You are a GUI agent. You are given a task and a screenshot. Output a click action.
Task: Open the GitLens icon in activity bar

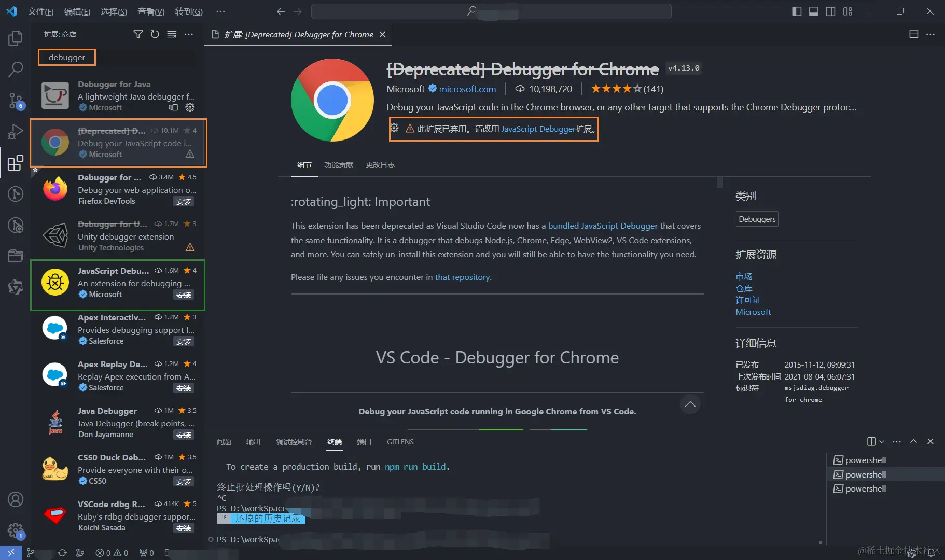point(16,194)
